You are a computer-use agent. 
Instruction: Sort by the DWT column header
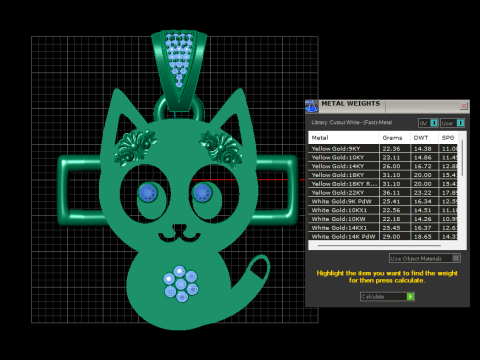point(424,138)
